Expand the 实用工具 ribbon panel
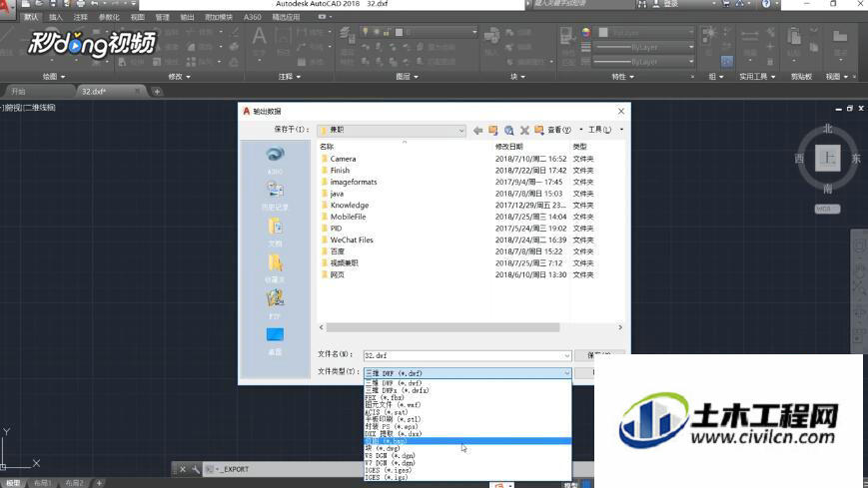This screenshot has width=868, height=488. click(x=757, y=77)
